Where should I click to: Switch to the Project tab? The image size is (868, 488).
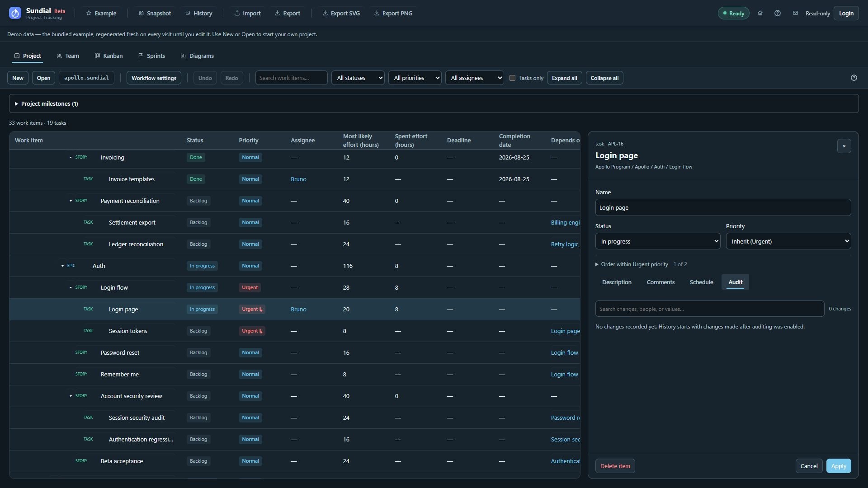pyautogui.click(x=28, y=56)
